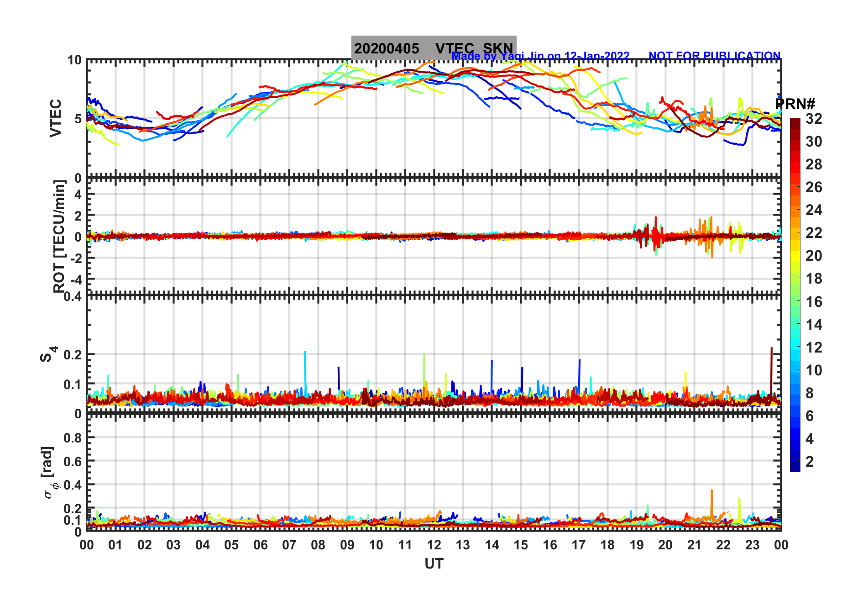Click the PRN# colorbar title

click(x=795, y=104)
